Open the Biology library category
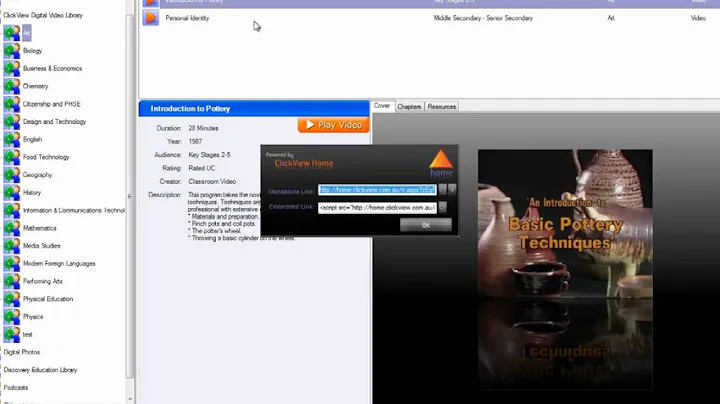The width and height of the screenshot is (720, 404). (x=33, y=50)
